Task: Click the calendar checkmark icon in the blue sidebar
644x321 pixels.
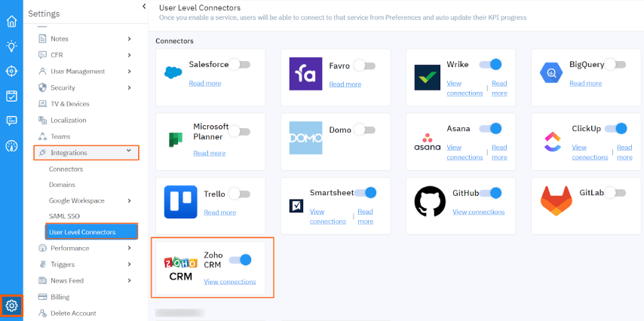Action: (x=11, y=96)
